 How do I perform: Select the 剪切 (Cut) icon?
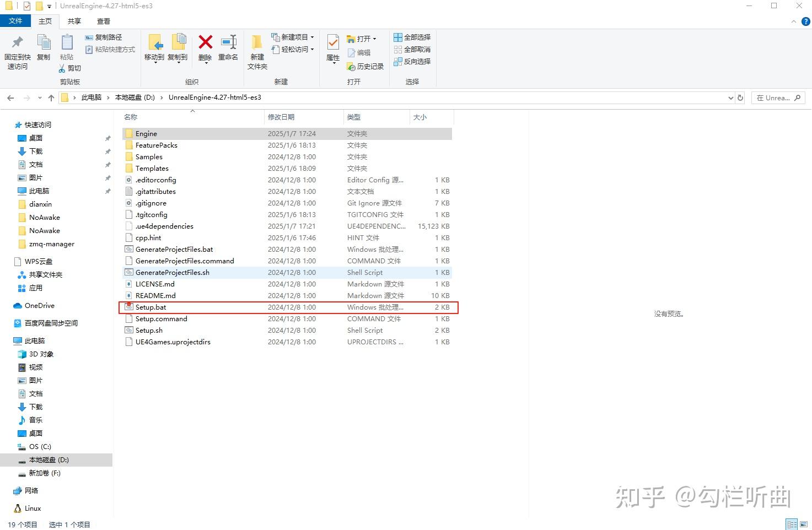point(69,68)
